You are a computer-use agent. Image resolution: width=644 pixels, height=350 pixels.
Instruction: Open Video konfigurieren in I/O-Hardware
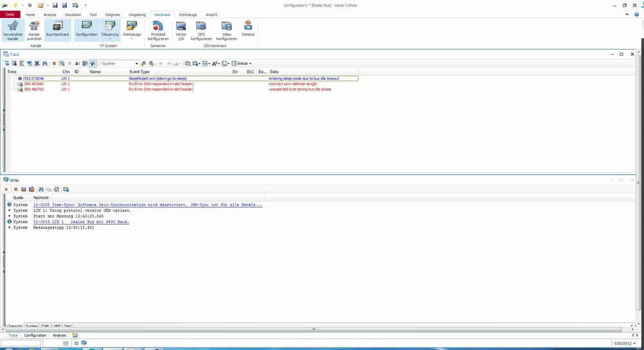coord(227,29)
